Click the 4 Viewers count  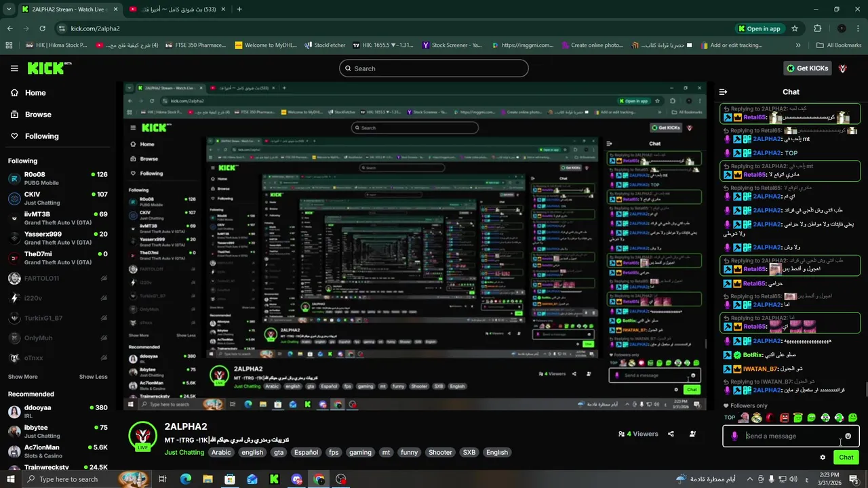click(638, 434)
